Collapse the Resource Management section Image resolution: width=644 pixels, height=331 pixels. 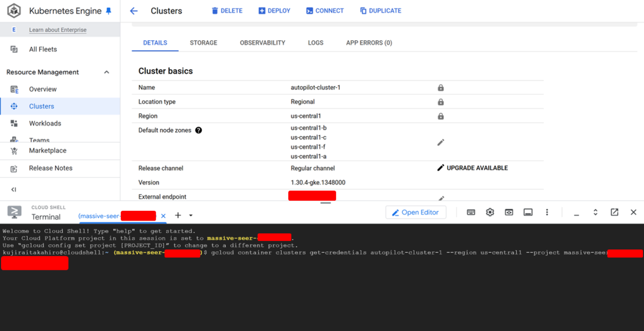106,72
